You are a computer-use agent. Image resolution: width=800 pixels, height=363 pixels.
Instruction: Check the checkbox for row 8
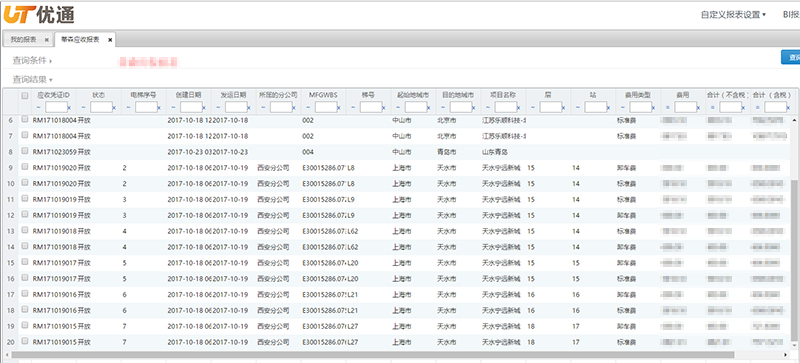pyautogui.click(x=25, y=151)
